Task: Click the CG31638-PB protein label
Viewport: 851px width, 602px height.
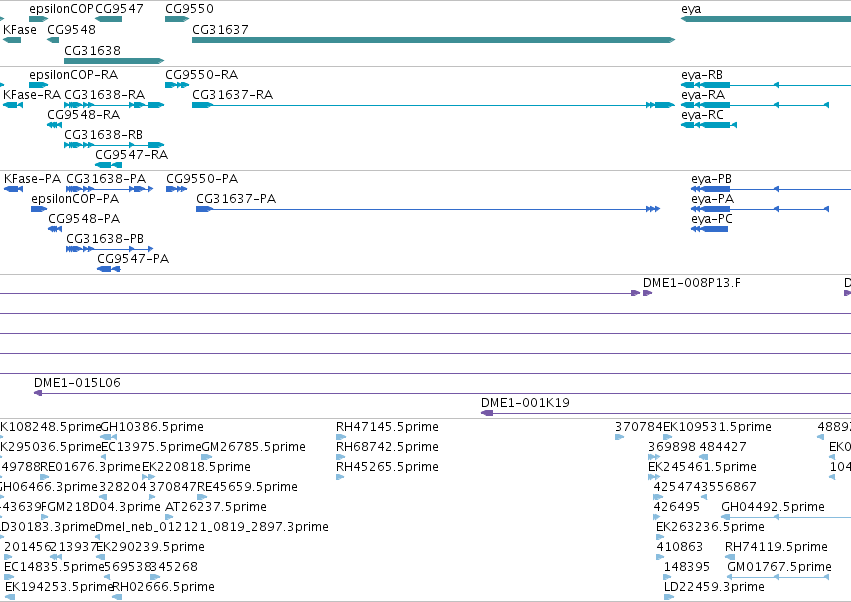Action: click(105, 238)
